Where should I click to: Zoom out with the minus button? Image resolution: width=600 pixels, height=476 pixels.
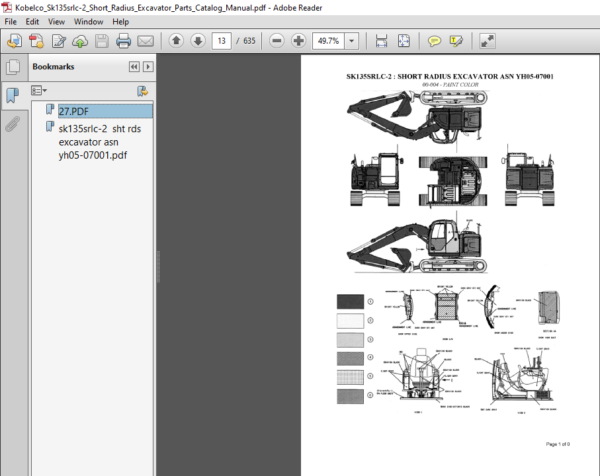tap(277, 41)
